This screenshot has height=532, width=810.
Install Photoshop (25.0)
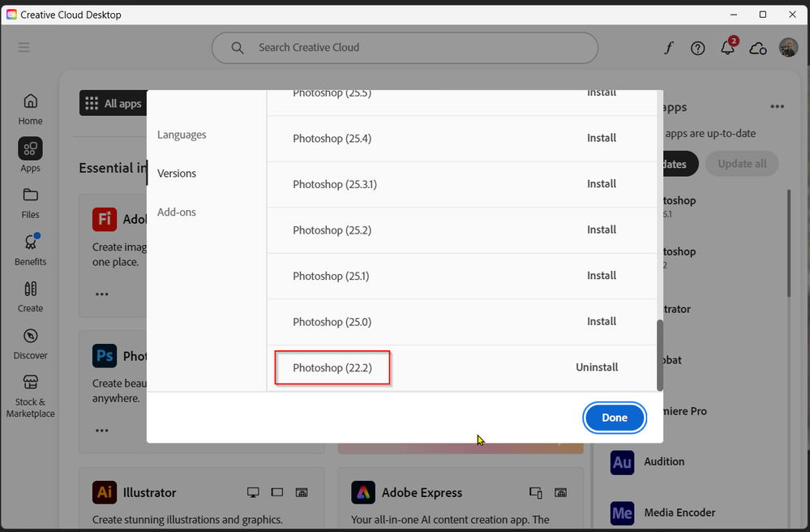602,322
